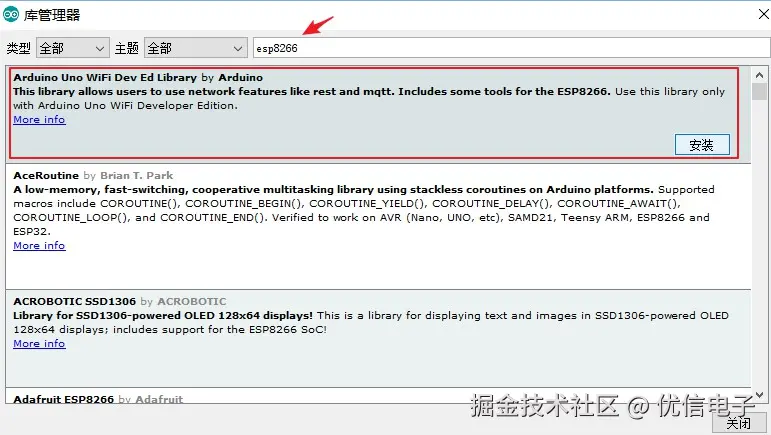771x435 pixels.
Task: Click the search field containing esp8266
Action: click(x=511, y=48)
